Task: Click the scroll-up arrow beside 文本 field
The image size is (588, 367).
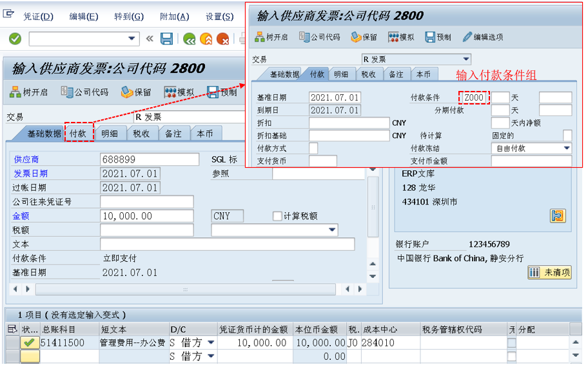Action: (373, 264)
